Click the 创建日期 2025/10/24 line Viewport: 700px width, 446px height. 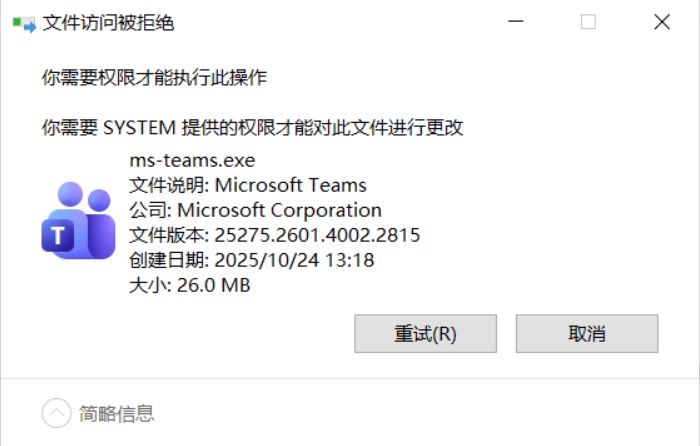tap(251, 261)
